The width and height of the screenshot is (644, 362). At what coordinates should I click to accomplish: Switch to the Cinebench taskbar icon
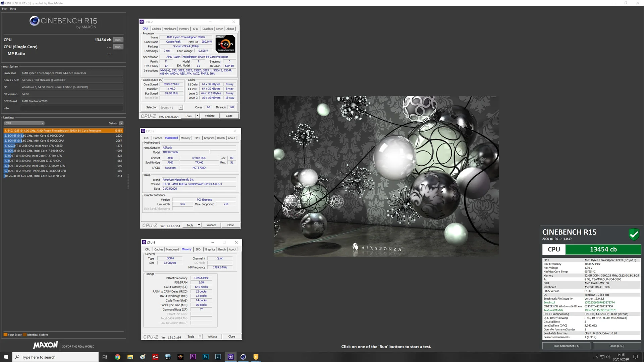click(x=243, y=357)
